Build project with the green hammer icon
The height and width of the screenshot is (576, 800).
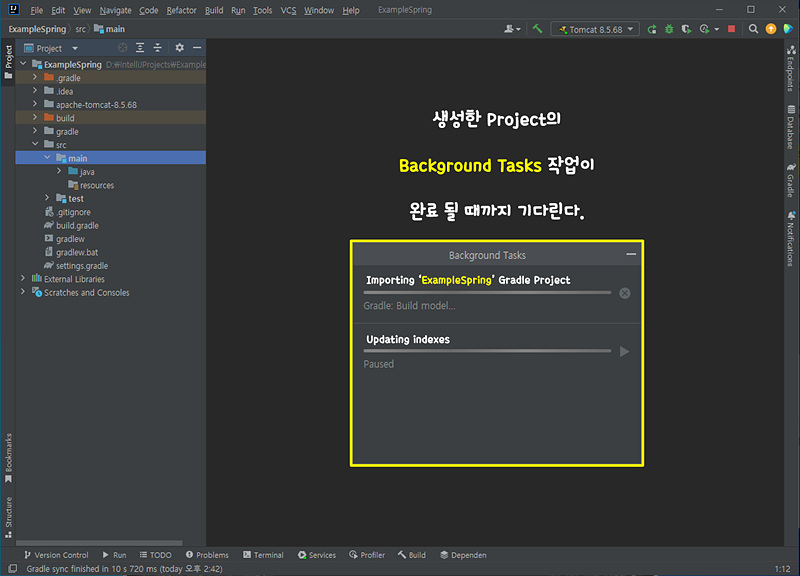click(537, 29)
